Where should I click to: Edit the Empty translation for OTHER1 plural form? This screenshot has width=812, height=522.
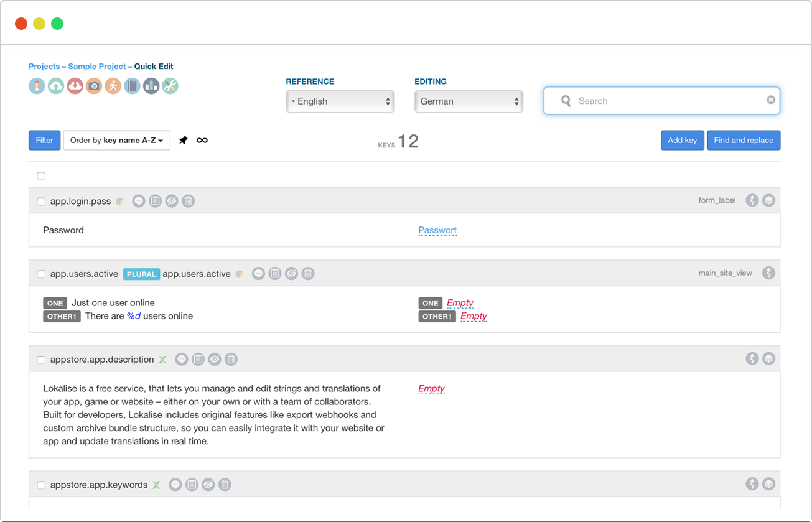tap(474, 316)
